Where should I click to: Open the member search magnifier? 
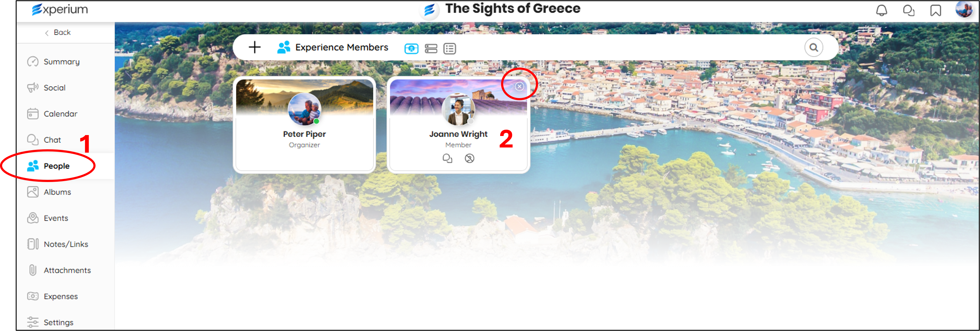pos(813,48)
